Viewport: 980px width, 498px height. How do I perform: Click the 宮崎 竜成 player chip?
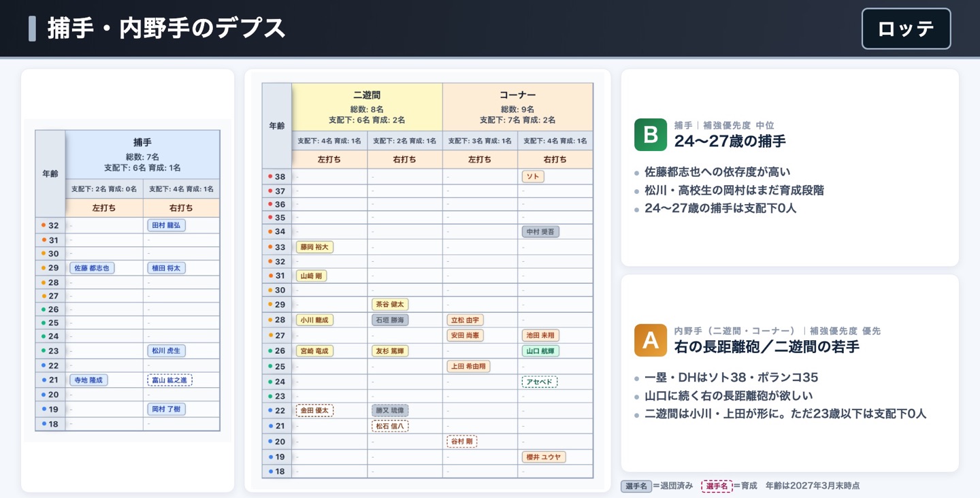[x=314, y=351]
